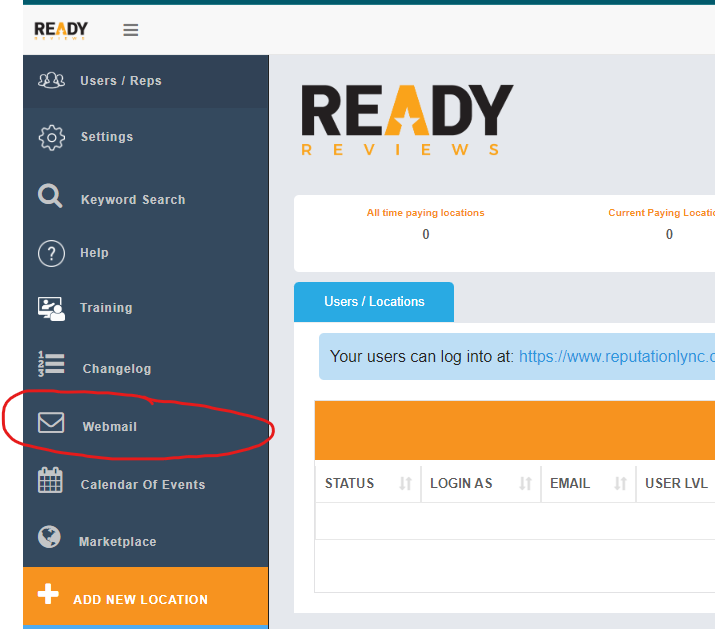715x629 pixels.
Task: Click the USER LVL column header
Action: tap(677, 484)
